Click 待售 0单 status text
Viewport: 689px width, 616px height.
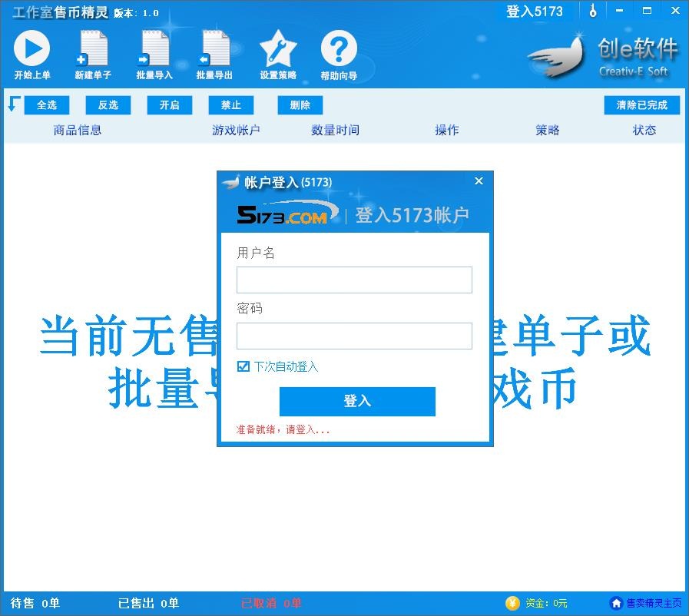tap(35, 603)
